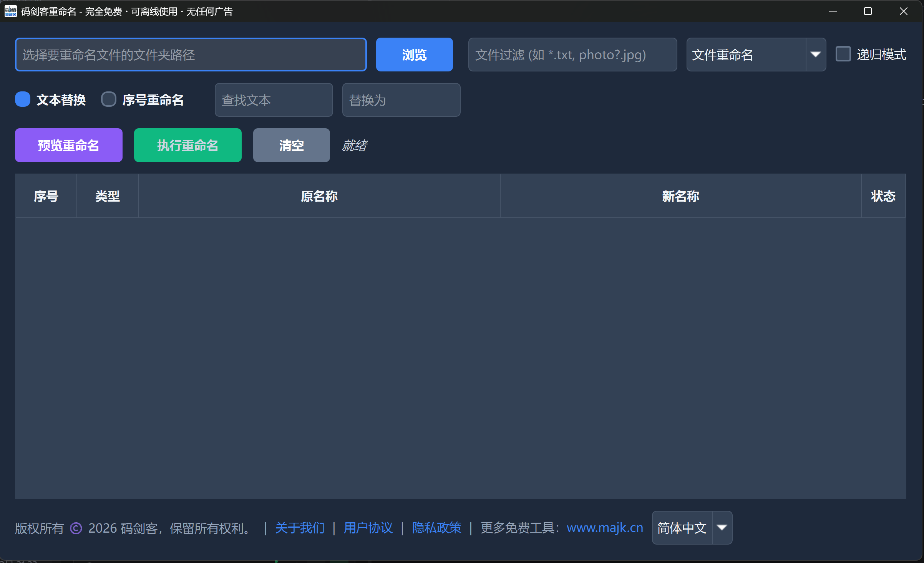
Task: Select the 序号重命名 radio button
Action: pyautogui.click(x=108, y=99)
